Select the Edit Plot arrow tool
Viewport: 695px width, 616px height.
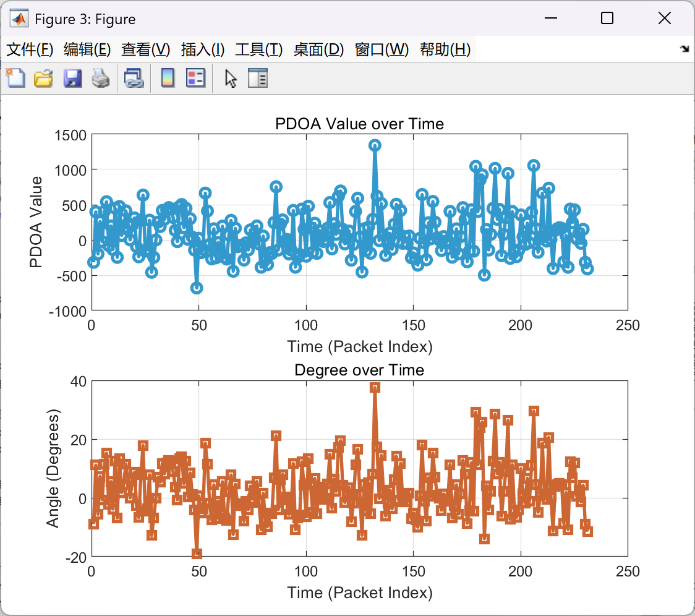click(231, 79)
